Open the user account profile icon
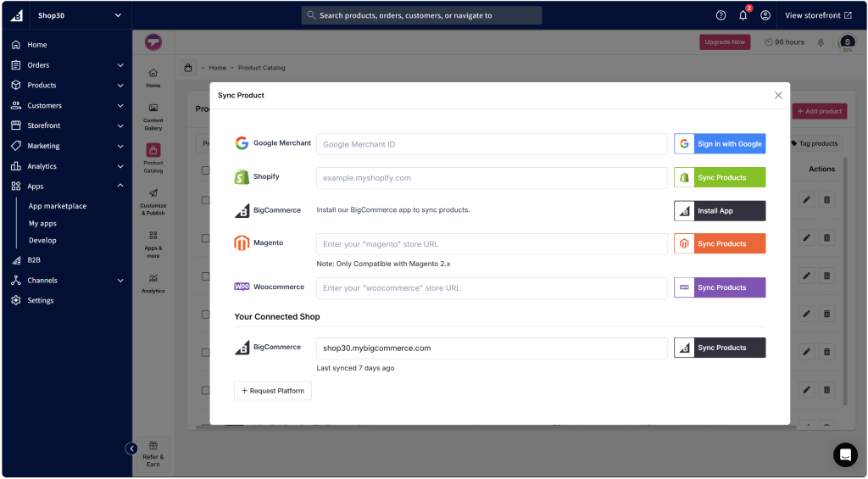This screenshot has width=868, height=479. pyautogui.click(x=765, y=15)
